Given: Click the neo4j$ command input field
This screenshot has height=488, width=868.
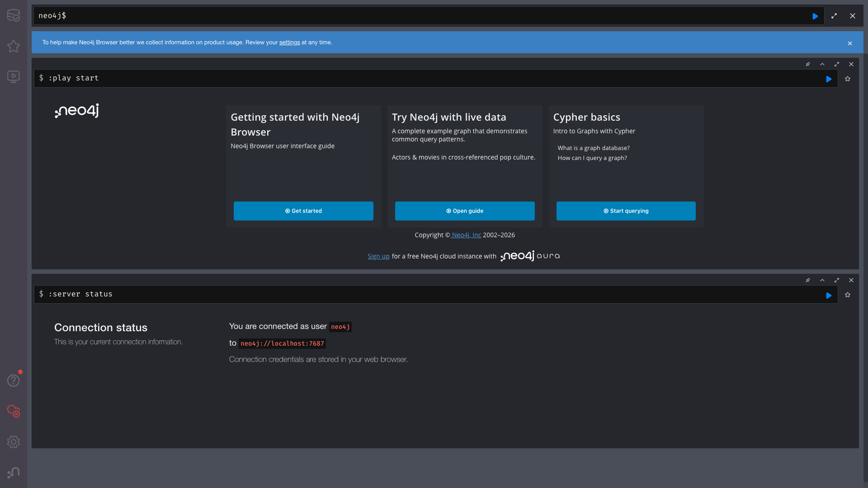Looking at the screenshot, I should click(407, 16).
